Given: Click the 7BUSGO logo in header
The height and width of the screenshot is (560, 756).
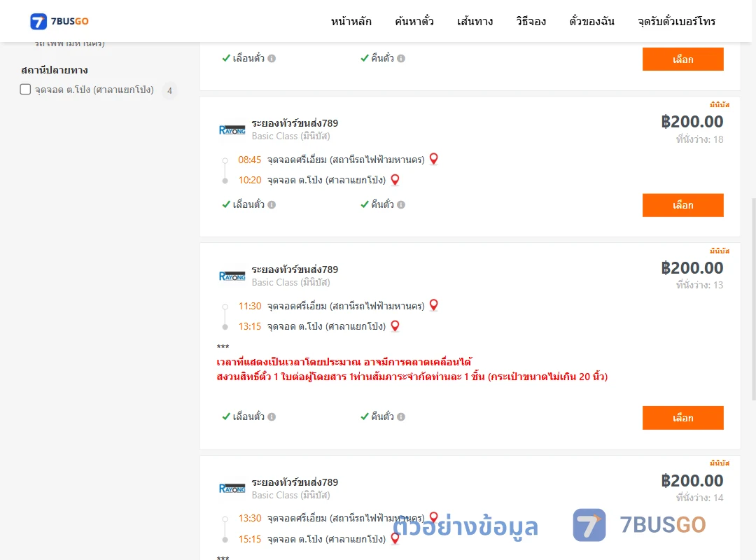Looking at the screenshot, I should coord(59,21).
